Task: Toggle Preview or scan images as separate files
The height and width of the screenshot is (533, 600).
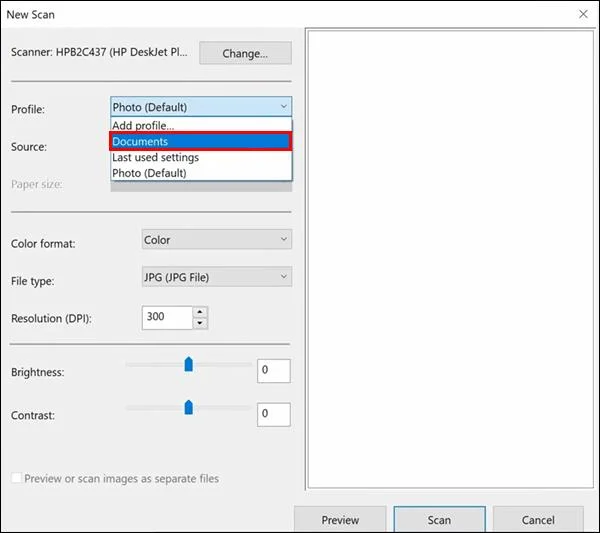Action: [16, 478]
